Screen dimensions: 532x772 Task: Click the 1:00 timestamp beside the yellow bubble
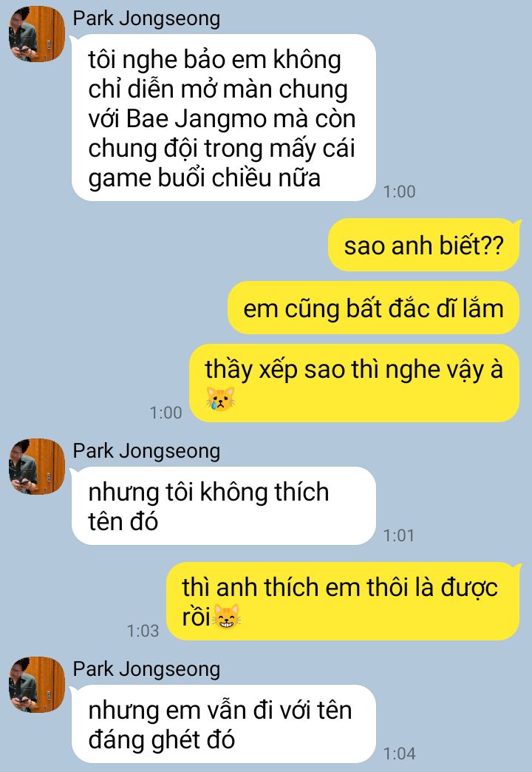[x=166, y=413]
